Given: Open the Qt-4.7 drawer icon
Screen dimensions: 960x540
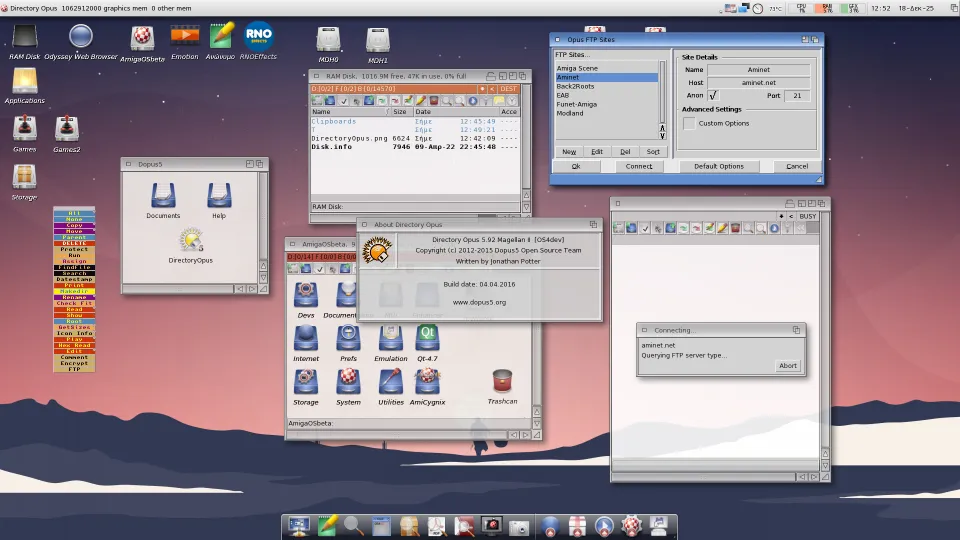Looking at the screenshot, I should [x=427, y=337].
